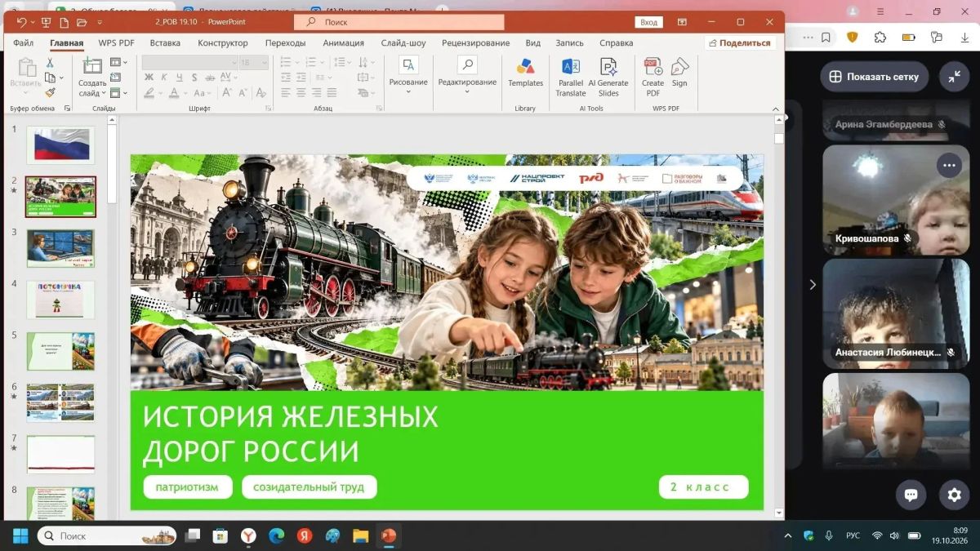Image resolution: width=980 pixels, height=551 pixels.
Task: Decrease list indent level icon
Action: click(286, 78)
